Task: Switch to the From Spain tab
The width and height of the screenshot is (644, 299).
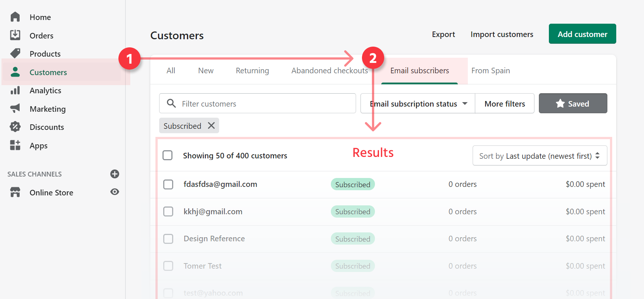Action: [x=490, y=71]
